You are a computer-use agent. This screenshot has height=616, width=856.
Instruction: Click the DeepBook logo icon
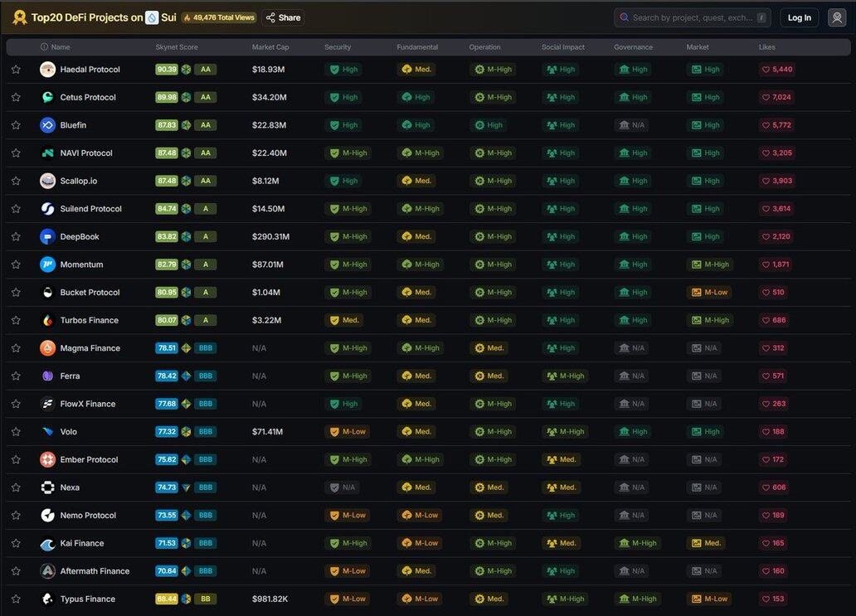(47, 236)
